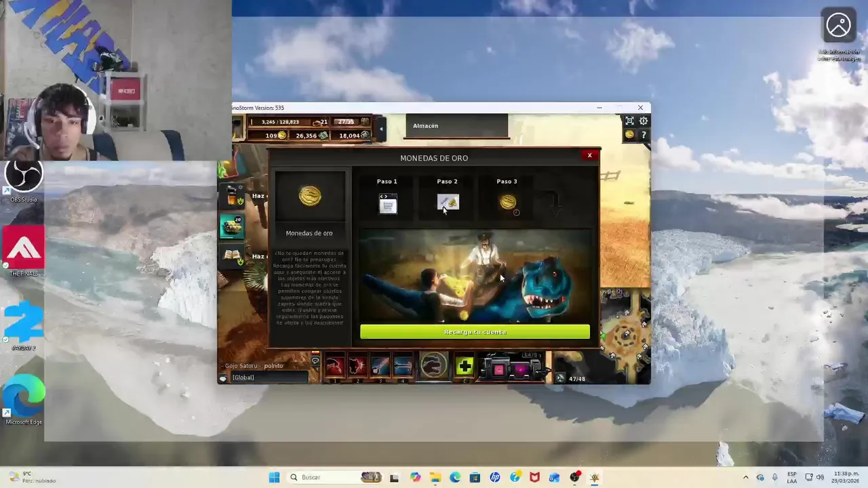The width and height of the screenshot is (868, 488).
Task: Select the dinosaur skull emblem in hotbar
Action: point(434,366)
